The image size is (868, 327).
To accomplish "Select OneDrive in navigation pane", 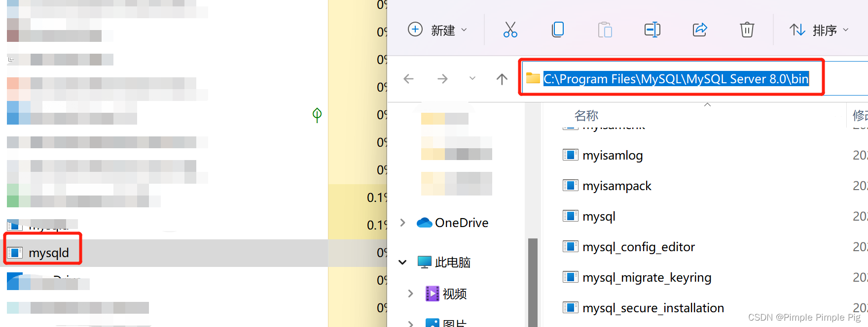I will (x=452, y=223).
